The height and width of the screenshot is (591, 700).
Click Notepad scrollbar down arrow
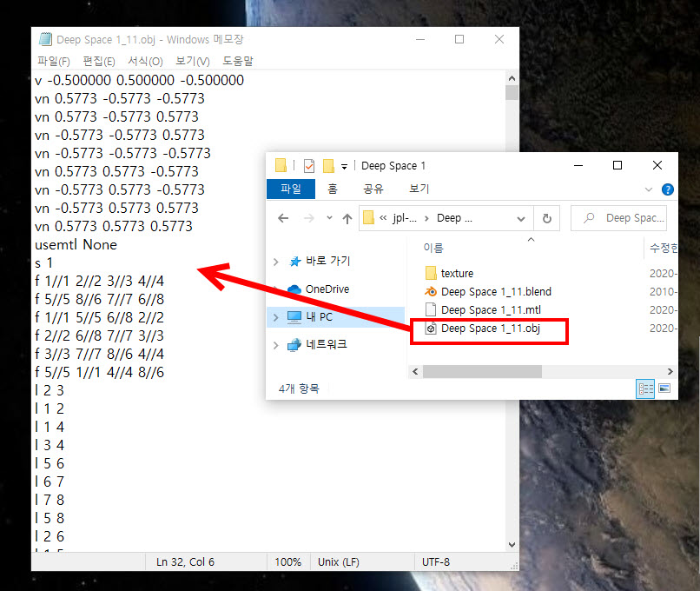pos(512,545)
